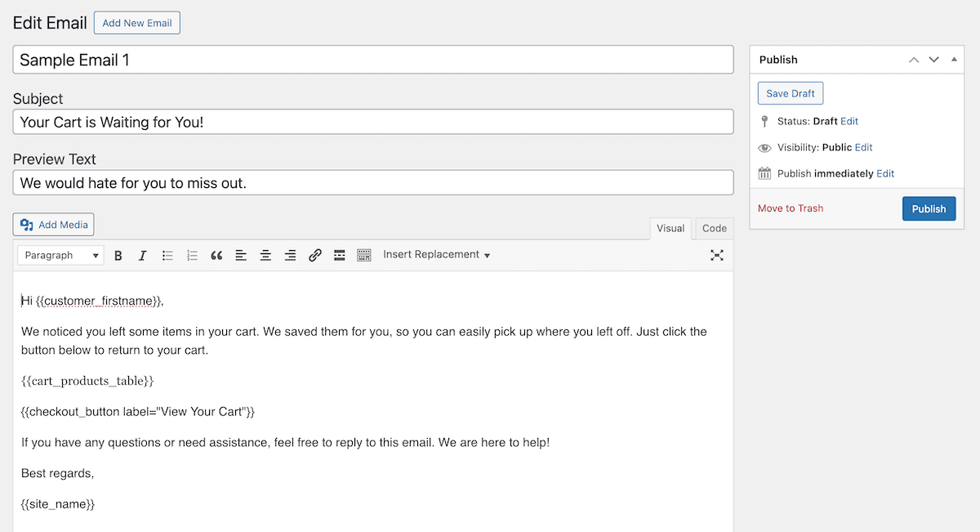Image resolution: width=980 pixels, height=532 pixels.
Task: Apply blockquote formatting
Action: (216, 256)
